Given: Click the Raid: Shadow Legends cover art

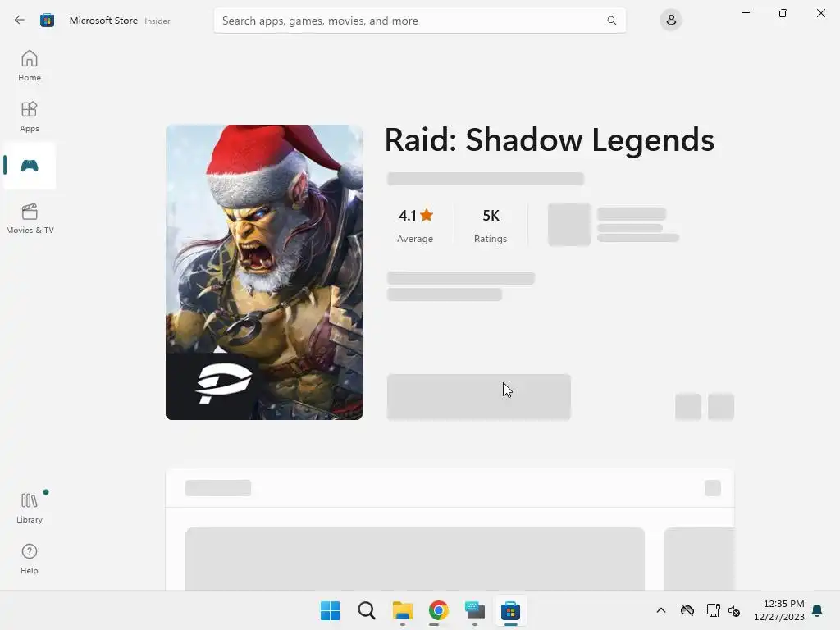Looking at the screenshot, I should [264, 272].
